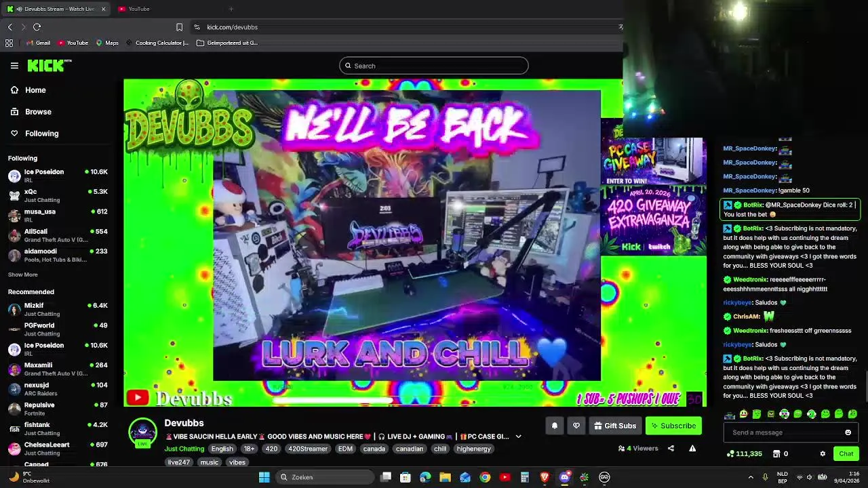Expand Show More followed channels
This screenshot has width=868, height=488.
(x=23, y=274)
